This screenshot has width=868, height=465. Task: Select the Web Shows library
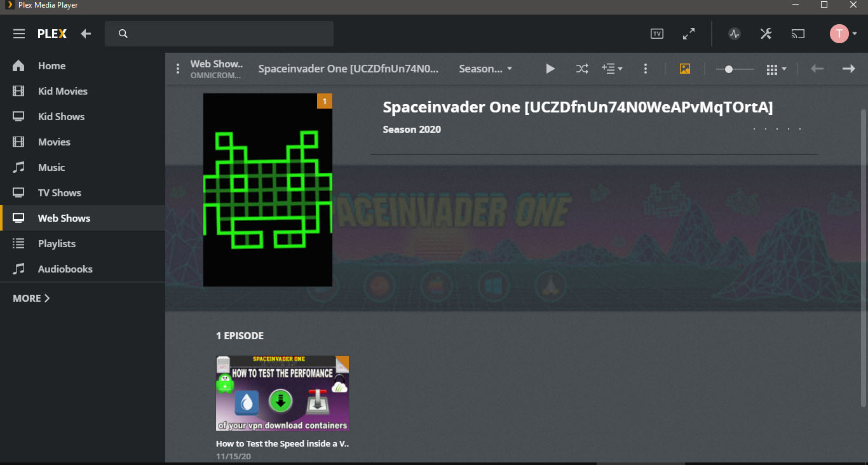83,218
